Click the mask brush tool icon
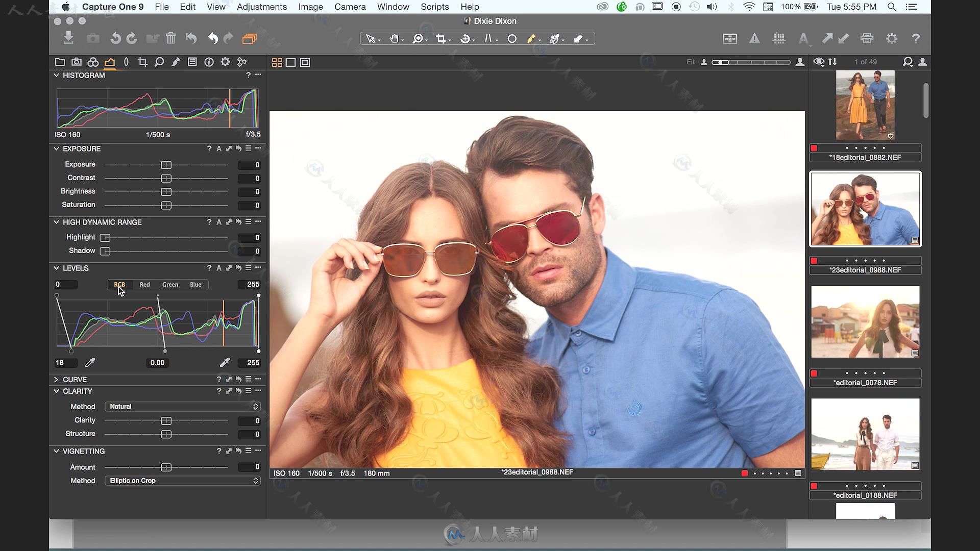 pos(532,38)
